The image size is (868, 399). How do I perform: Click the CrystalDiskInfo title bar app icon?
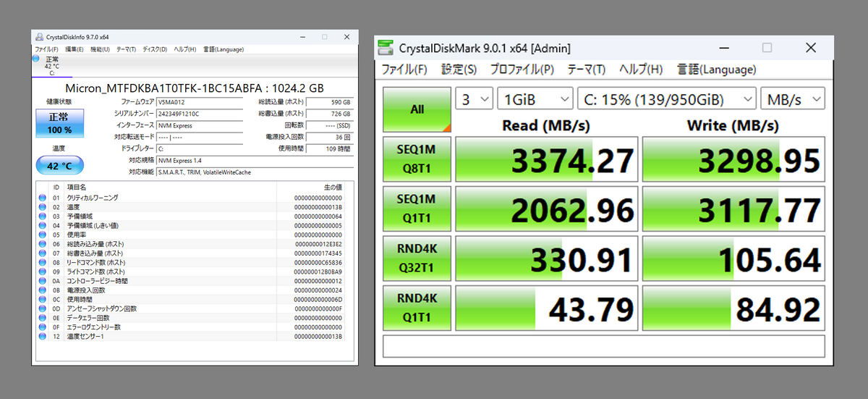click(x=40, y=37)
